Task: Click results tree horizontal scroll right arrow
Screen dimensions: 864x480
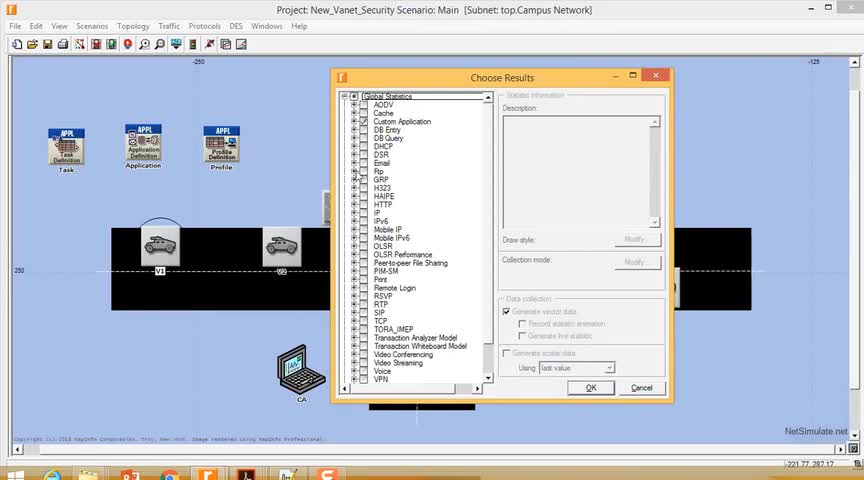Action: click(477, 389)
